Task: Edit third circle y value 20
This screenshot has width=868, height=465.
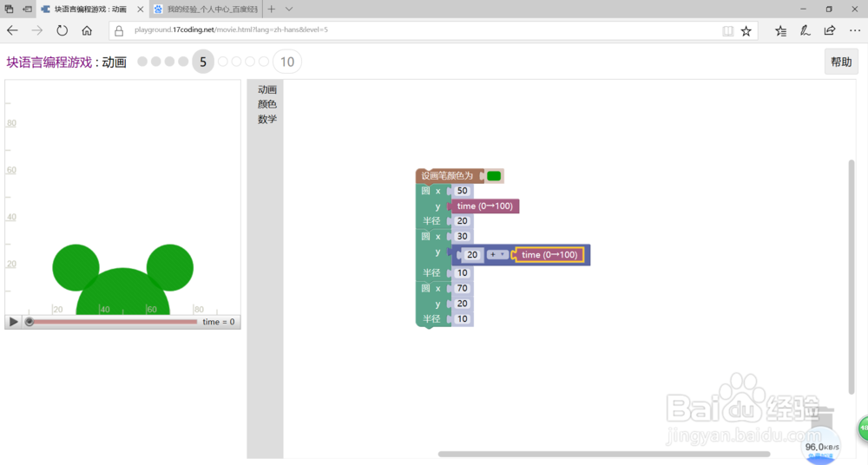Action: [x=463, y=304]
